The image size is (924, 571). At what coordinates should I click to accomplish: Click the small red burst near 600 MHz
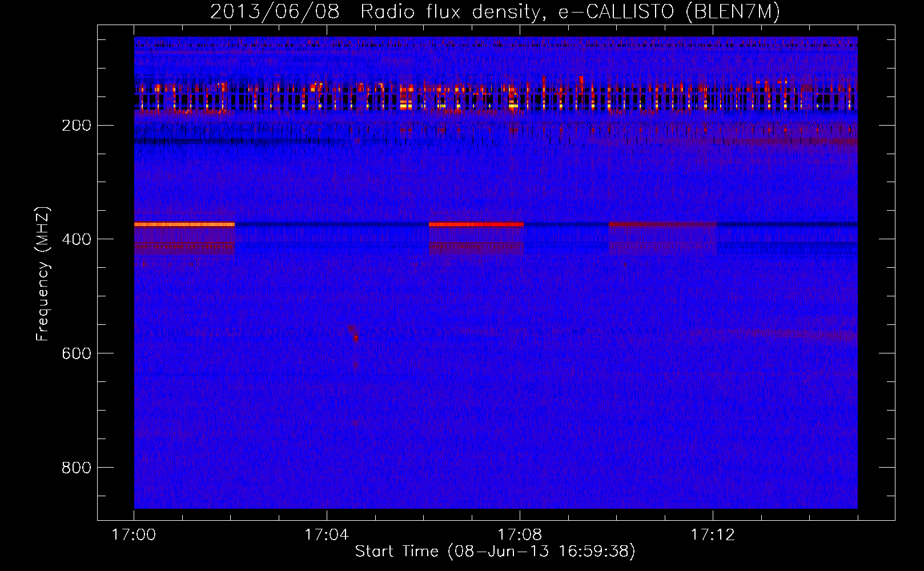click(355, 338)
